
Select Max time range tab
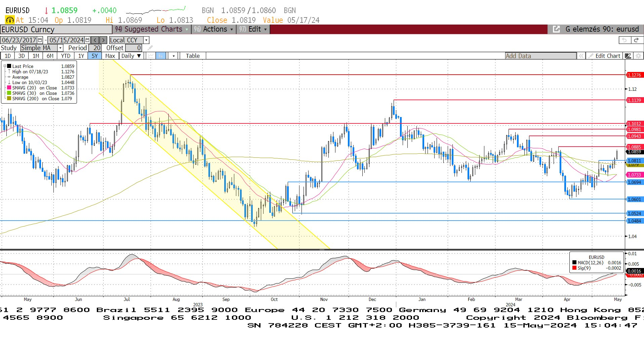pyautogui.click(x=110, y=56)
